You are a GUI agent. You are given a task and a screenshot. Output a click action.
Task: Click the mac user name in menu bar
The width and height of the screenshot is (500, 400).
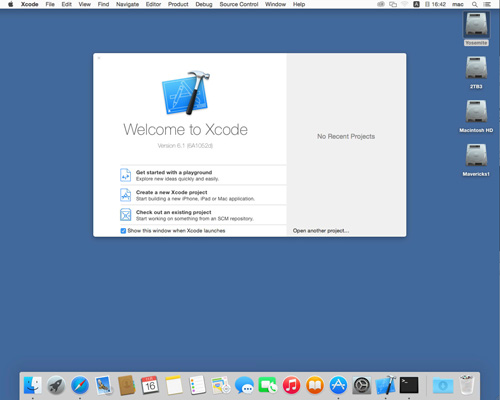click(458, 4)
